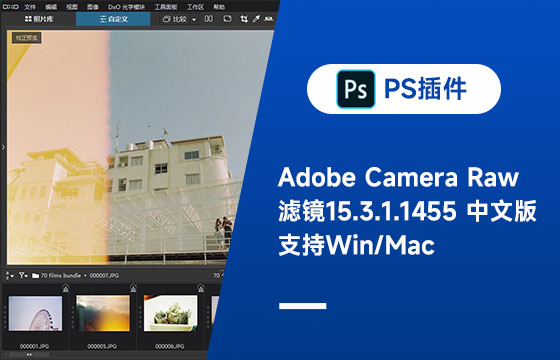Click warning icon above 000006.JPG thumbnail
The width and height of the screenshot is (560, 360).
click(201, 288)
